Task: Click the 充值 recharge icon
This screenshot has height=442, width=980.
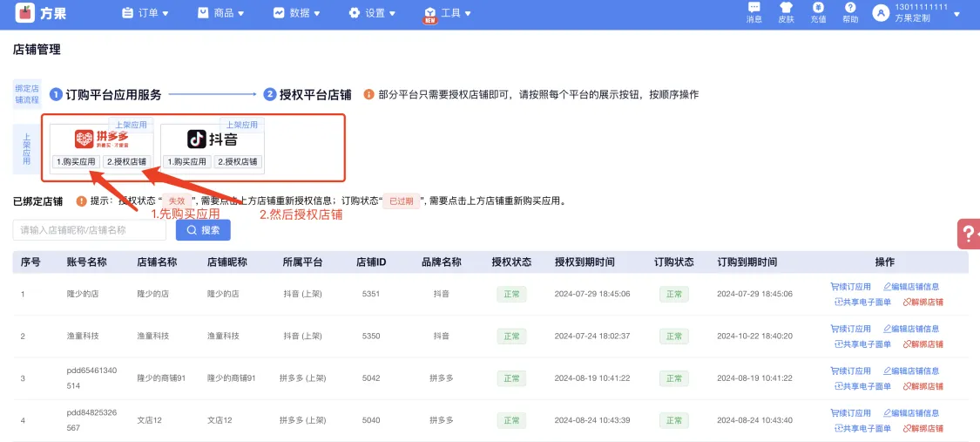Action: click(818, 9)
